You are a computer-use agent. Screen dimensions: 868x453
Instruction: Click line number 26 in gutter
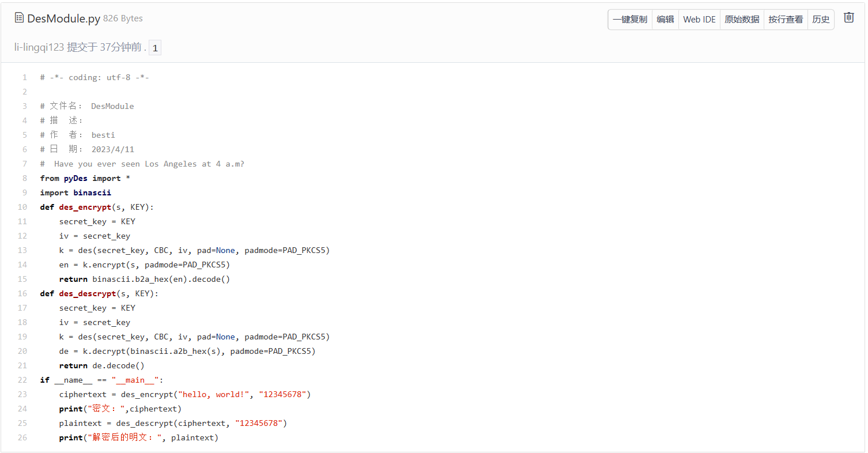22,437
